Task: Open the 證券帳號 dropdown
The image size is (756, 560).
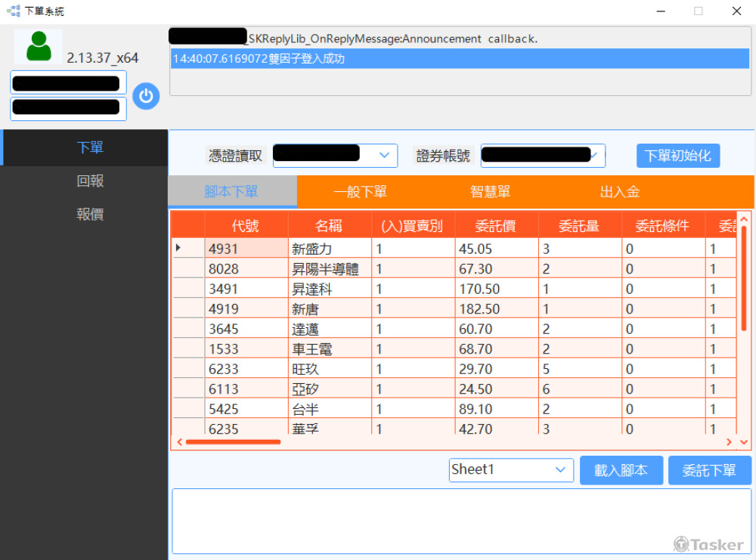Action: pyautogui.click(x=595, y=156)
